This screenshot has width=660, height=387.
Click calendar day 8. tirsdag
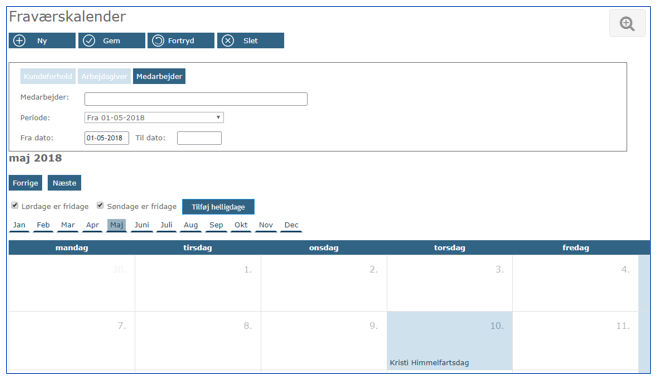click(198, 341)
